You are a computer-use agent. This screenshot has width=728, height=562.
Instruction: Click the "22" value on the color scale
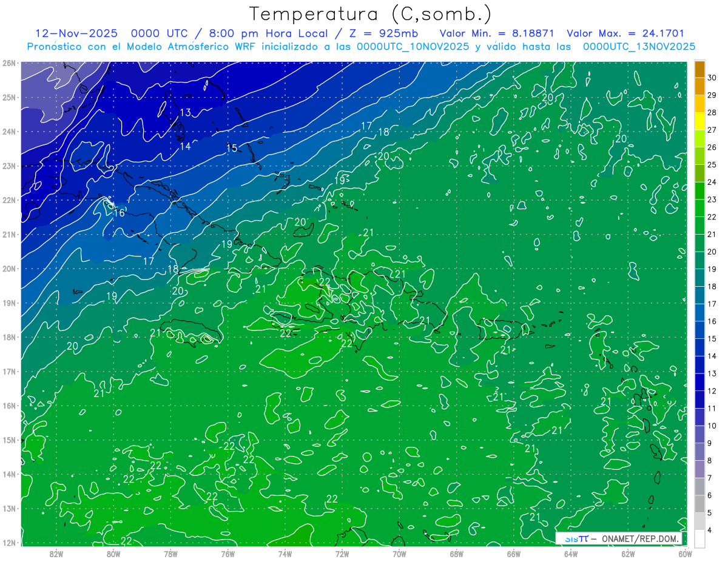pyautogui.click(x=712, y=217)
